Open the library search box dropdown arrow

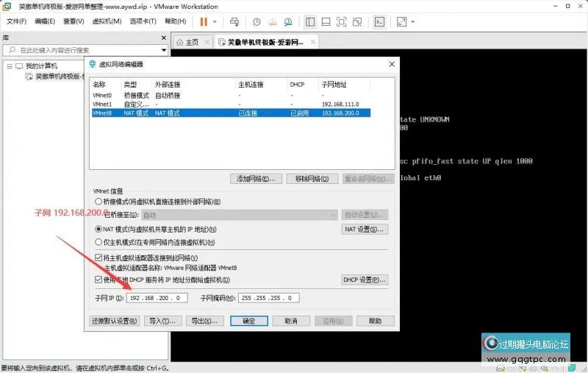pyautogui.click(x=164, y=50)
